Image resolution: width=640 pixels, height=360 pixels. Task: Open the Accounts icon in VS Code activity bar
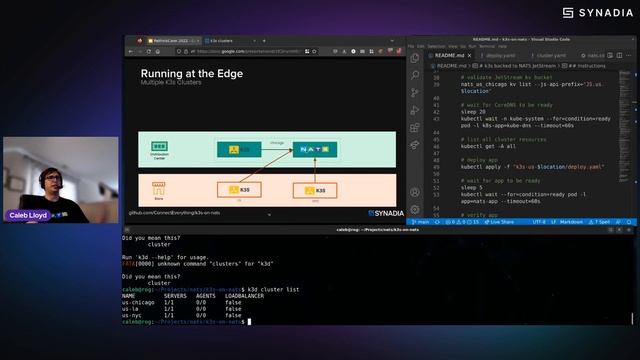(x=415, y=192)
